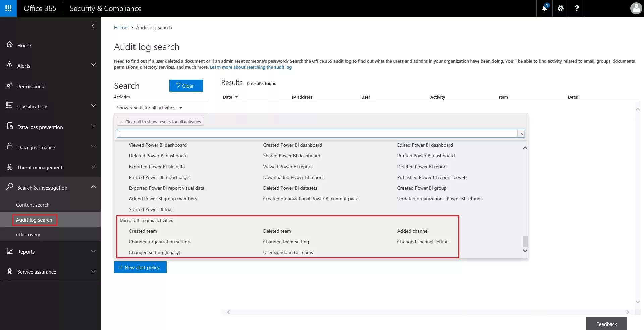644x330 pixels.
Task: Select Started Power BI trial activity
Action: 151,209
